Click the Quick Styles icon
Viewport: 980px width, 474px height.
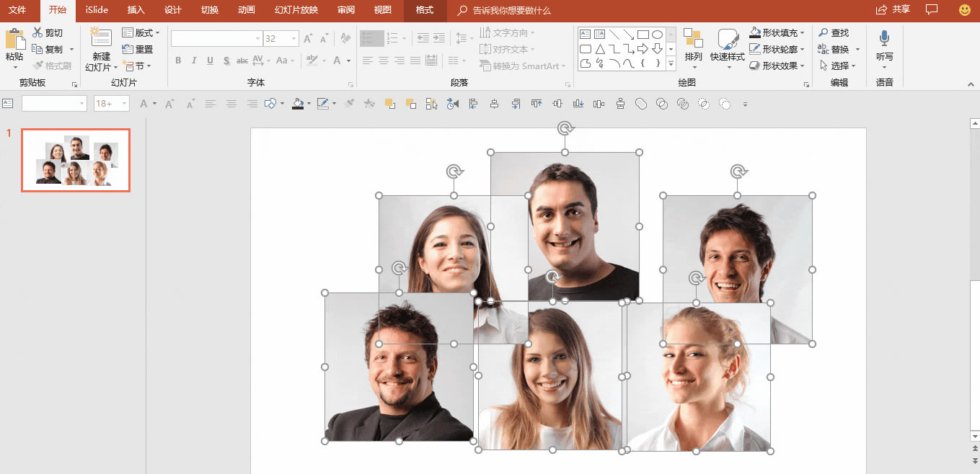pos(728,49)
